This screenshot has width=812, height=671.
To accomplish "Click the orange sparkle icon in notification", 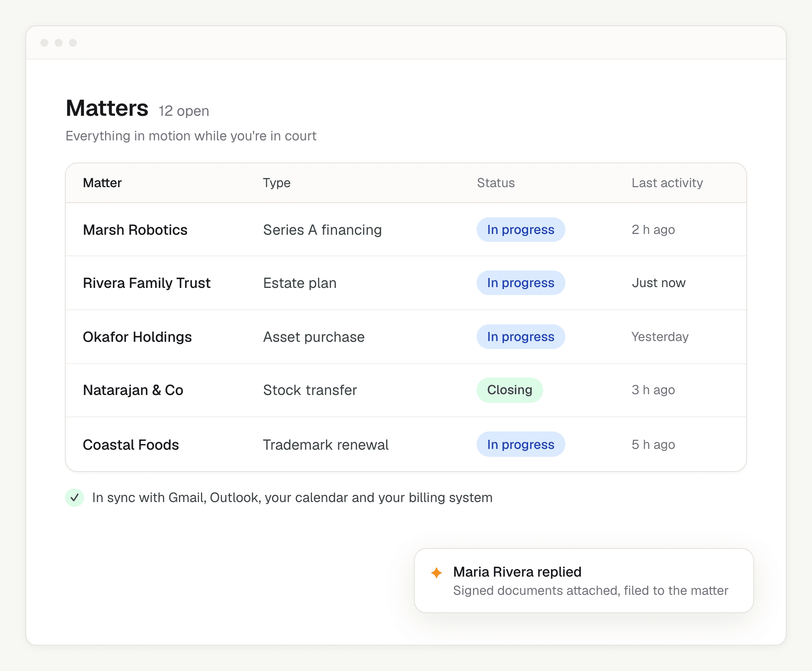I will [x=437, y=573].
